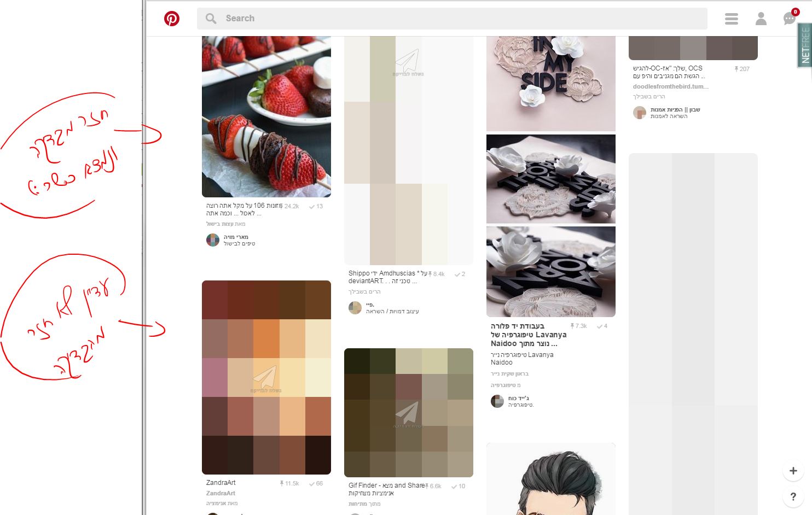
Task: Click the ZandraArt source link
Action: [221, 493]
